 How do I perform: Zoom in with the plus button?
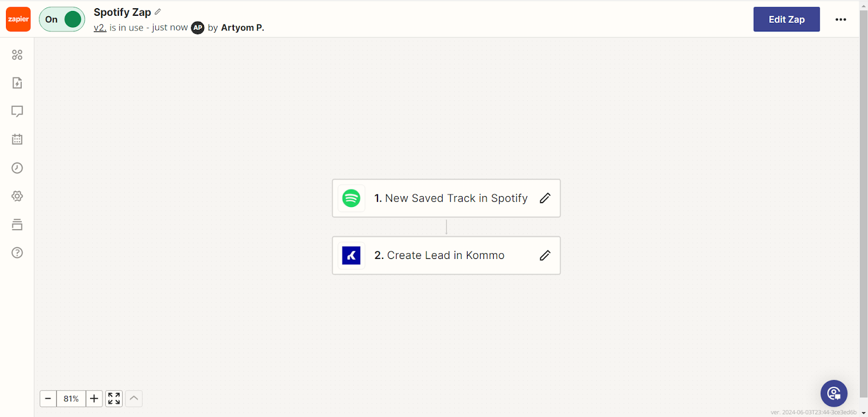94,399
